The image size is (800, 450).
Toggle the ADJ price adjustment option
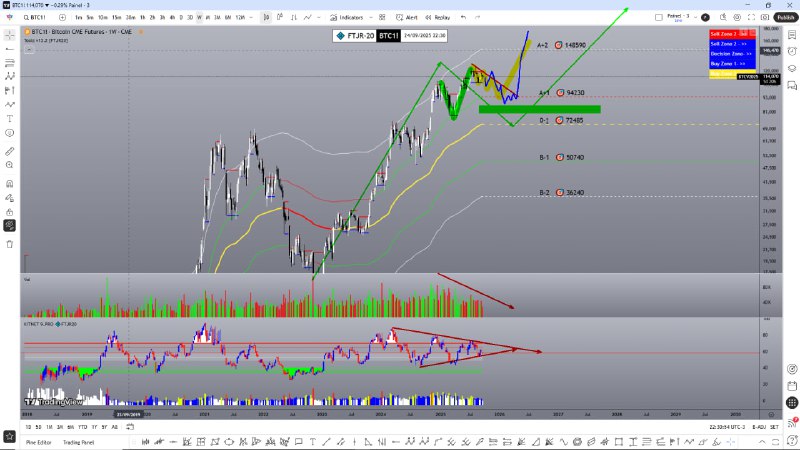pos(759,426)
